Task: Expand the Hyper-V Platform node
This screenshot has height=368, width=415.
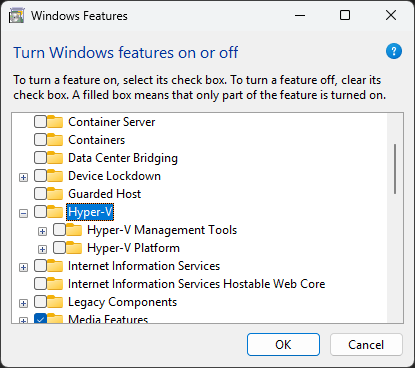Action: click(42, 249)
